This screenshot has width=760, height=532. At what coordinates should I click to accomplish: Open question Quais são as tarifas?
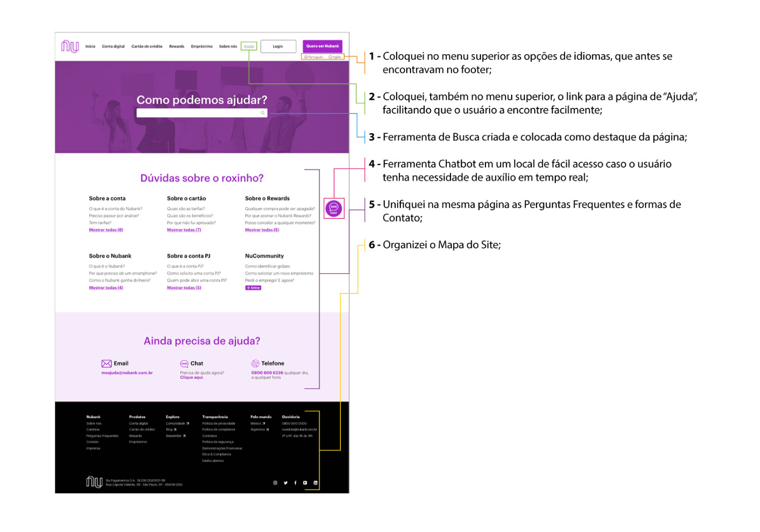tap(186, 209)
